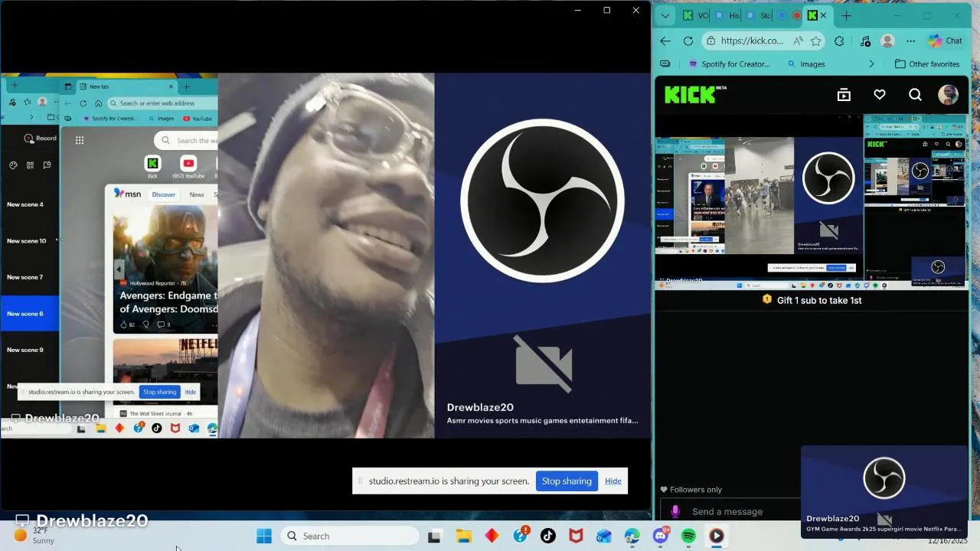The width and height of the screenshot is (980, 551).
Task: Select the msn News tab
Action: pyautogui.click(x=197, y=194)
